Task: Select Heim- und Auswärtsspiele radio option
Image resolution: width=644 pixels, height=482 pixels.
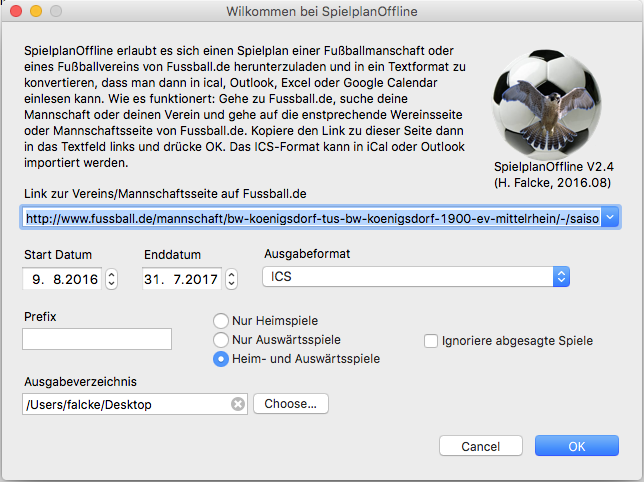Action: (220, 359)
